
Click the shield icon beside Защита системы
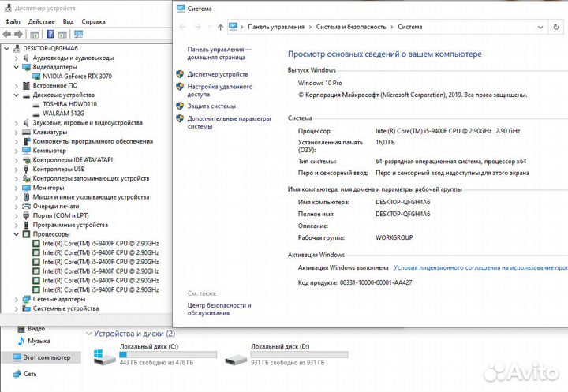pos(180,106)
